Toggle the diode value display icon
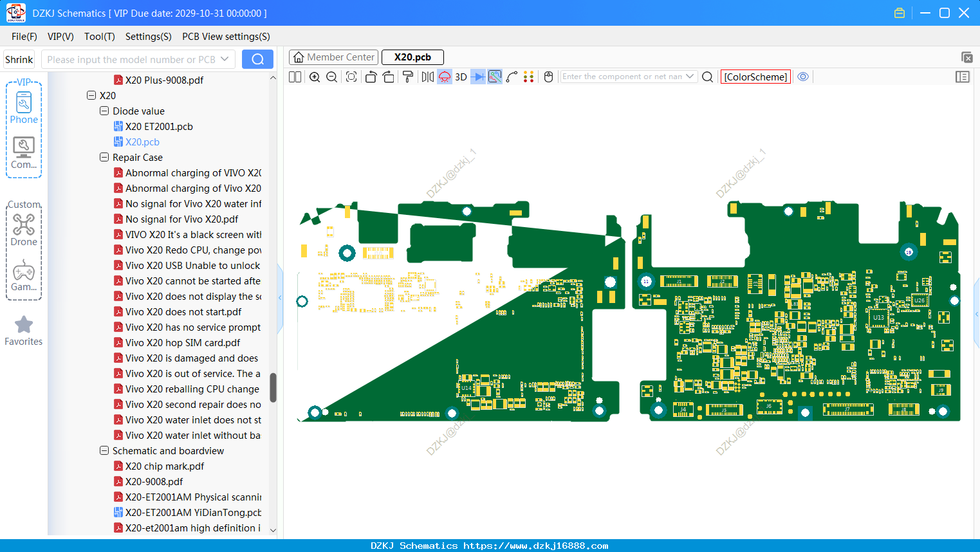The height and width of the screenshot is (552, 980). point(478,77)
